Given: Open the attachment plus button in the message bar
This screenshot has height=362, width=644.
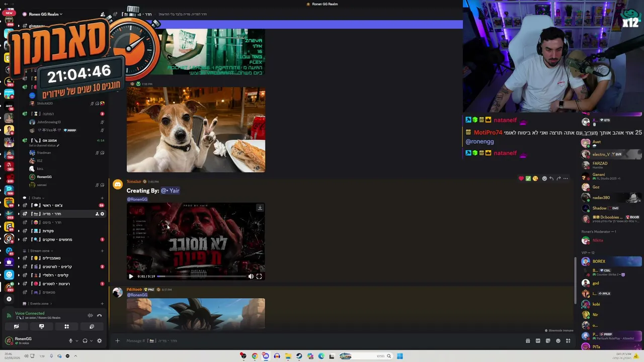Looking at the screenshot, I should coord(117,341).
